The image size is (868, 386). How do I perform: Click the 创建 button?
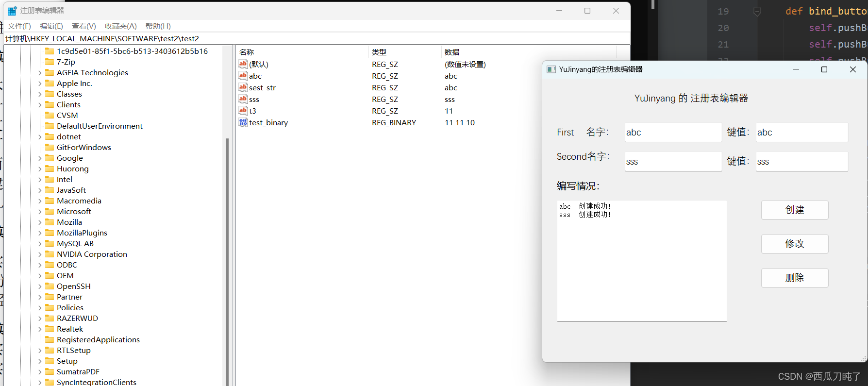tap(795, 210)
